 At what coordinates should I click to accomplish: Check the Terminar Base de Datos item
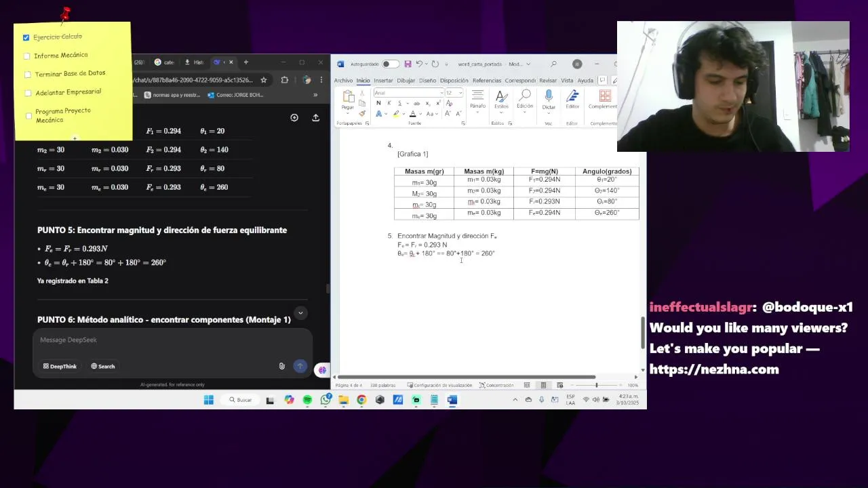click(x=27, y=75)
